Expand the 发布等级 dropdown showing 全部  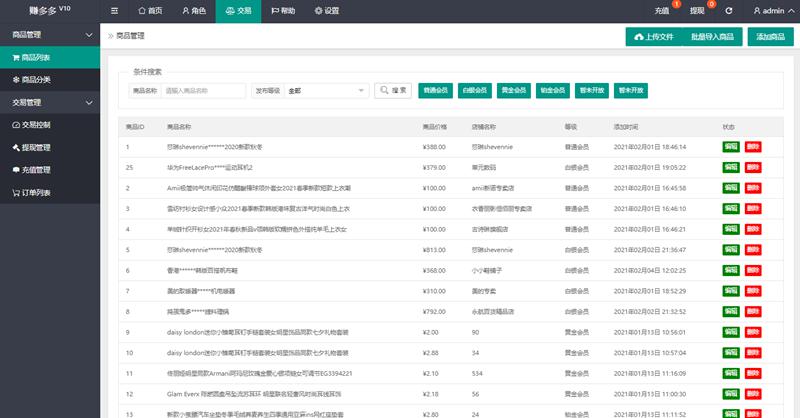325,90
